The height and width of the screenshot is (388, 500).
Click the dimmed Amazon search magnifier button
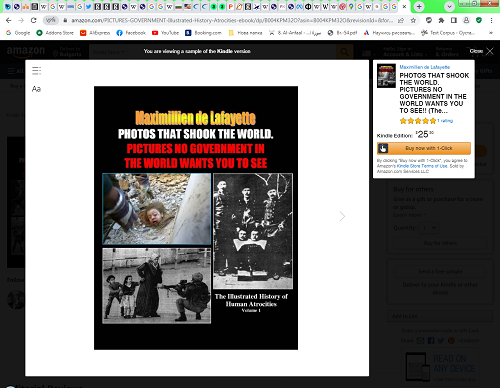(344, 52)
